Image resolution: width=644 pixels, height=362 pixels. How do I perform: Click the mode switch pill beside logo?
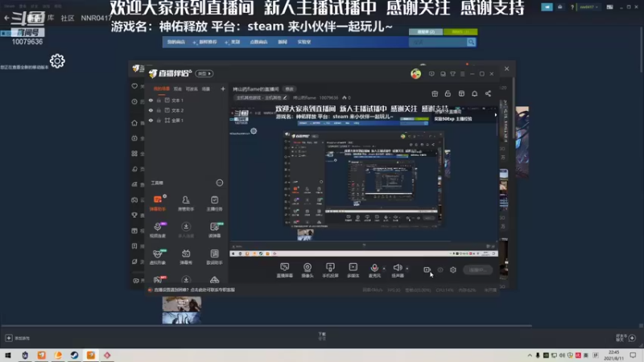coord(204,73)
